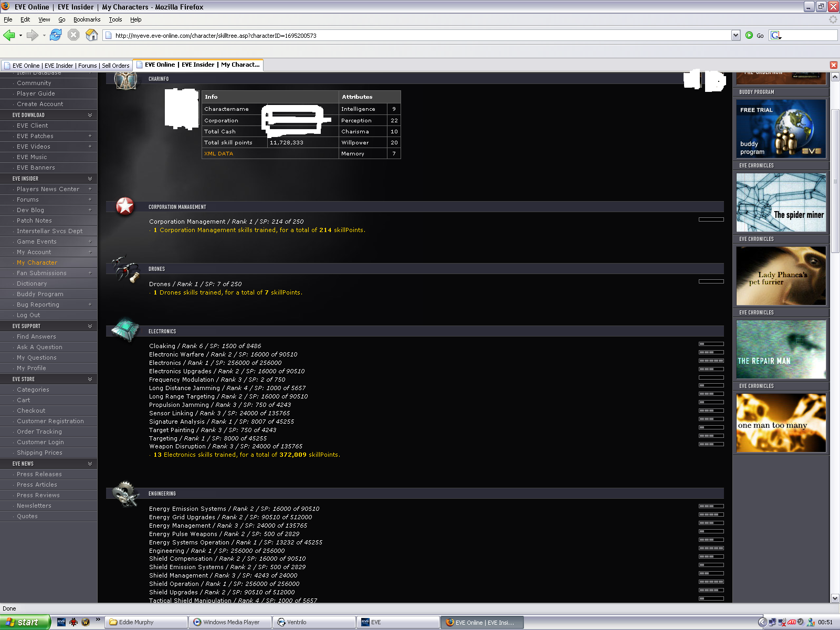840x630 pixels.
Task: Click the Engineering section gear icon
Action: point(126,493)
